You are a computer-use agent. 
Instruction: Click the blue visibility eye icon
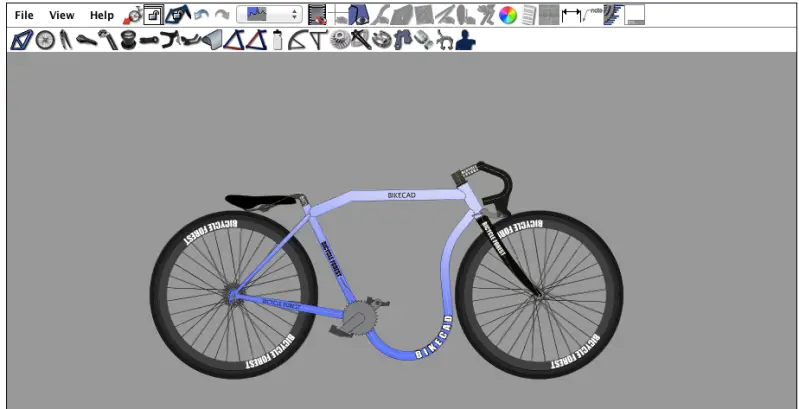[x=359, y=15]
